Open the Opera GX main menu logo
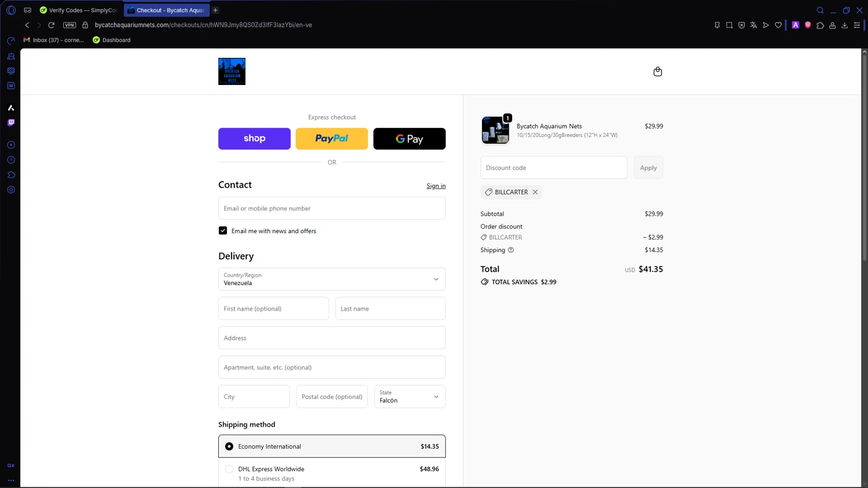Image resolution: width=868 pixels, height=488 pixels. (x=11, y=10)
